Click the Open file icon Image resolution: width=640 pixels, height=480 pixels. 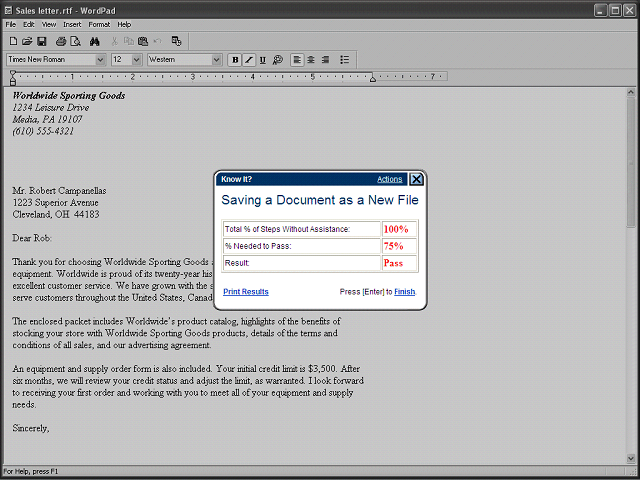coord(27,41)
